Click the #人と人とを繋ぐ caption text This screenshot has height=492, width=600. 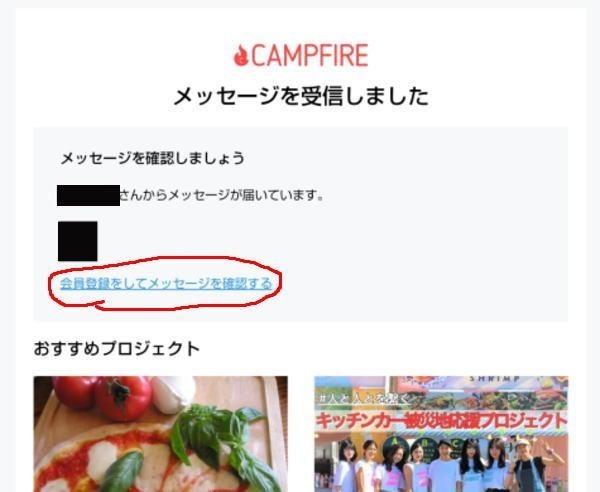pyautogui.click(x=364, y=399)
